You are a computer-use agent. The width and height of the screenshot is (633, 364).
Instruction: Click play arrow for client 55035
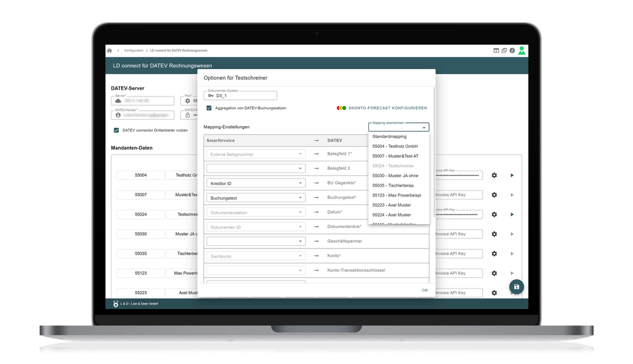[512, 253]
